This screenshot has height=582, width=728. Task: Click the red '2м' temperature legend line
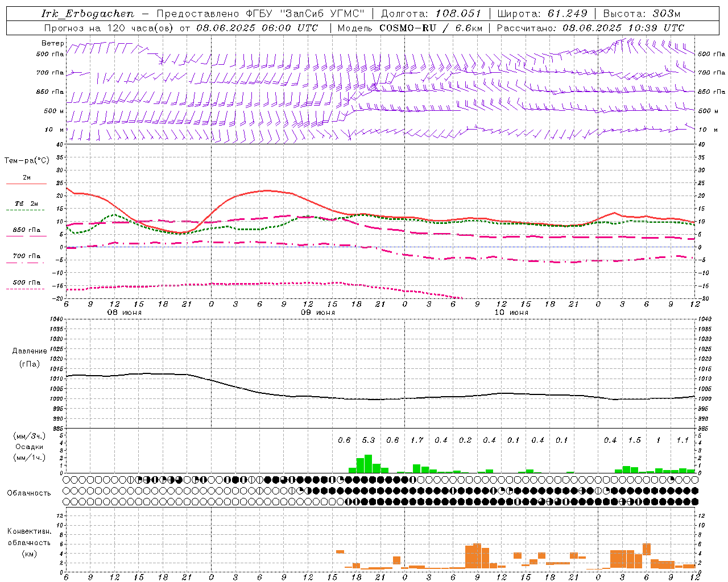(26, 184)
